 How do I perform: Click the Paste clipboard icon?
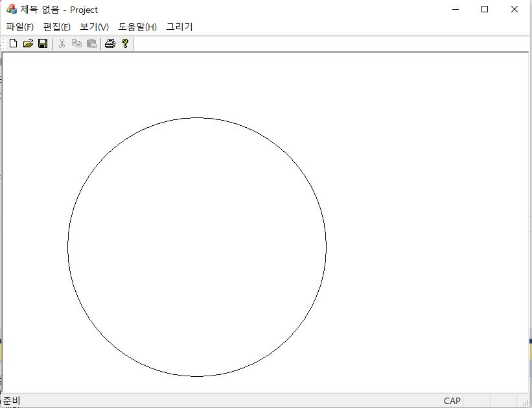coord(91,43)
